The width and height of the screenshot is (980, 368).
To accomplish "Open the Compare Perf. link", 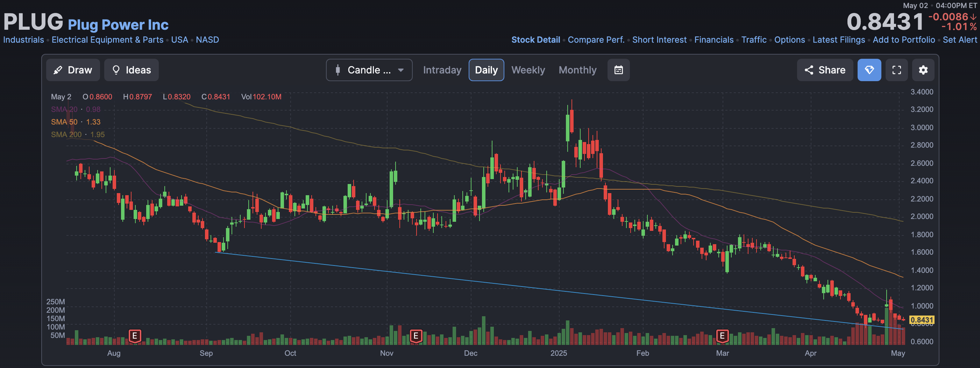I will pos(596,40).
